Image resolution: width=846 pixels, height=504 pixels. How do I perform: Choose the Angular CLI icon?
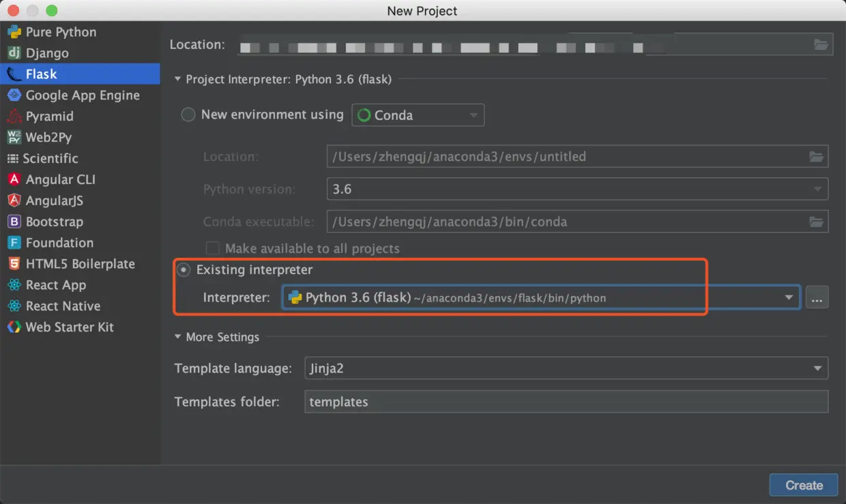coord(14,180)
